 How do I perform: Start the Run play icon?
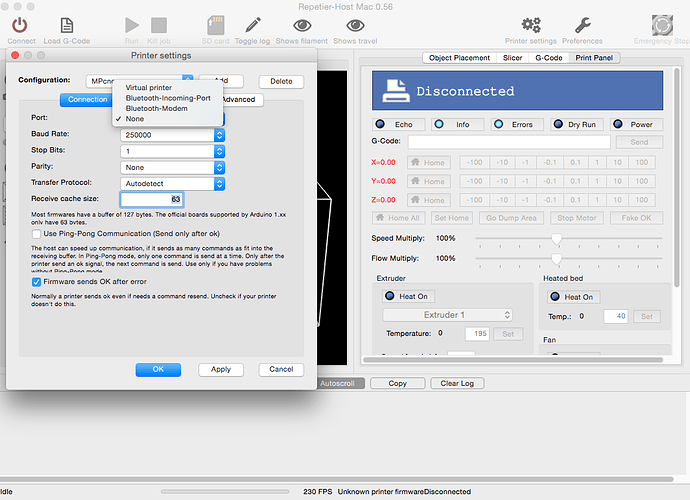pyautogui.click(x=132, y=26)
